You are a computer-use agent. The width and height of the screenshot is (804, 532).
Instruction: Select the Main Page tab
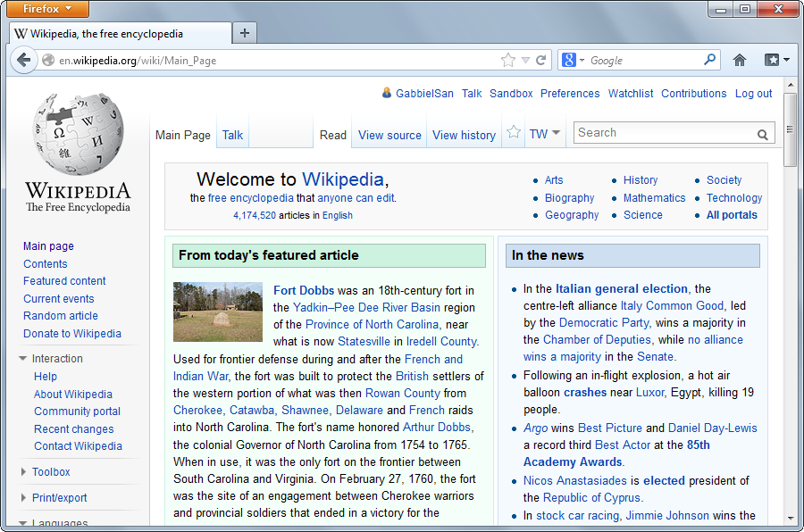[x=183, y=136]
